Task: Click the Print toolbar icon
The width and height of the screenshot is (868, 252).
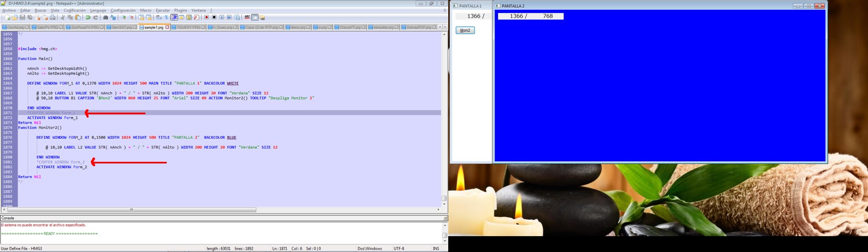Action: tap(52, 17)
